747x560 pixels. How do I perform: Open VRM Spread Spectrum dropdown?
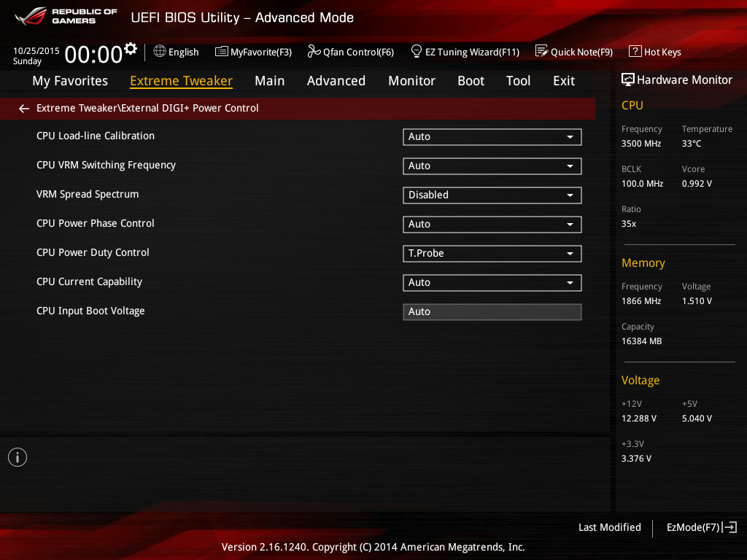tap(492, 195)
